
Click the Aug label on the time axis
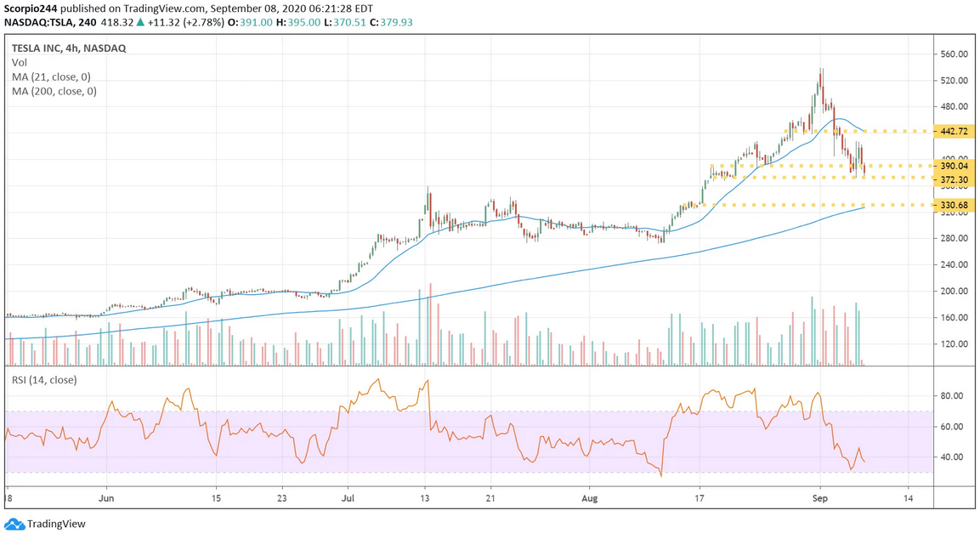click(x=589, y=498)
